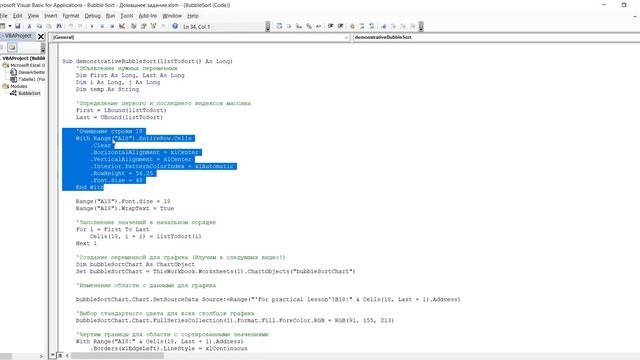Outdent the selected code block
Viewport: 640px width, 360px height.
click(340, 26)
